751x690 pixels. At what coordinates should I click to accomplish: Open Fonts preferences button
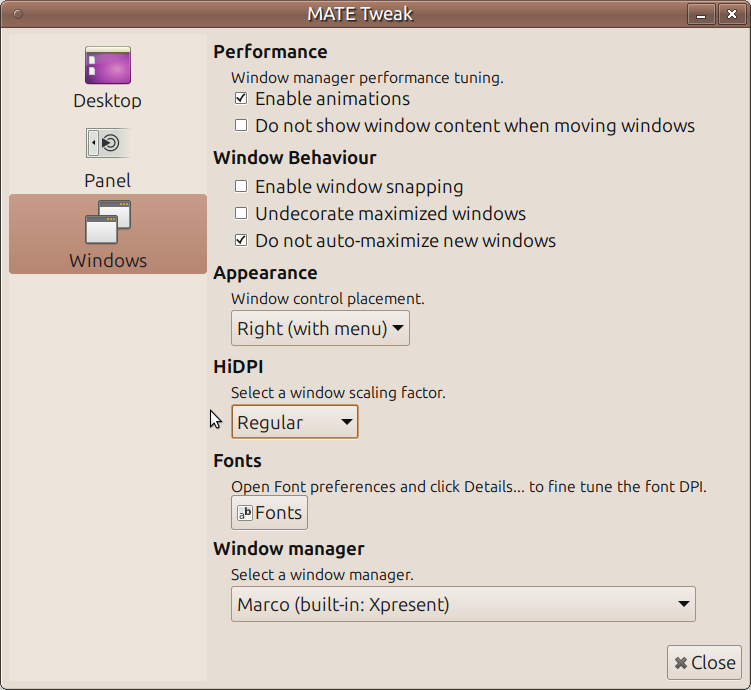tap(269, 513)
